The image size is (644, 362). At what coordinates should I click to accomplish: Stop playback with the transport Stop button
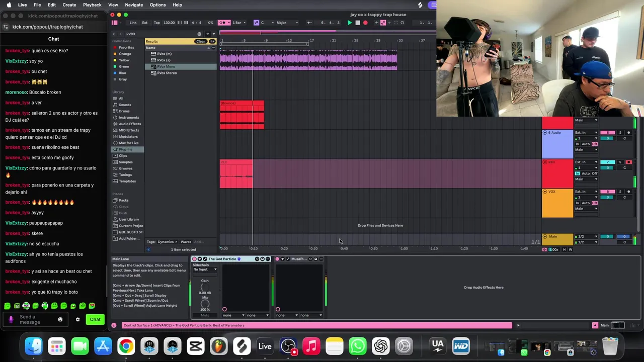pos(358,23)
